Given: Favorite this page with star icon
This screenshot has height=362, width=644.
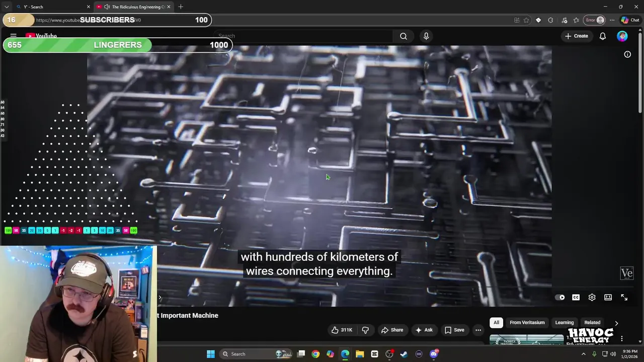Looking at the screenshot, I should pos(526,20).
